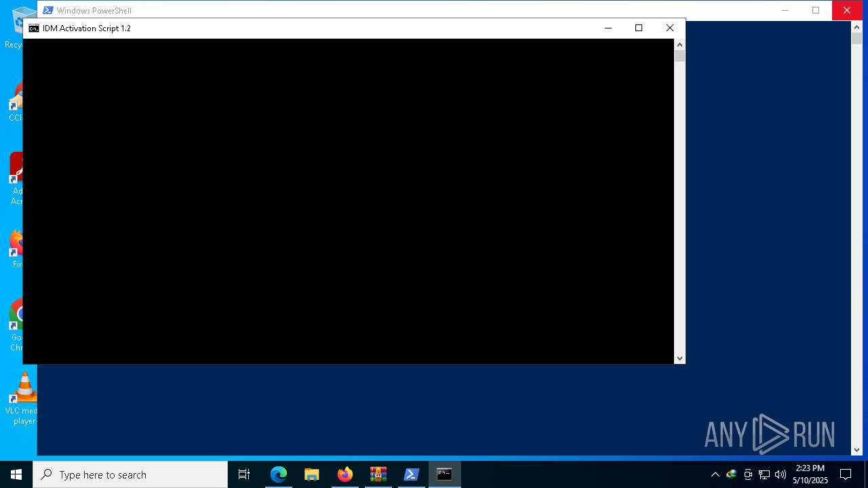Switch to the cmd console taskbar button
Screen dimensions: 868x488
click(444, 474)
